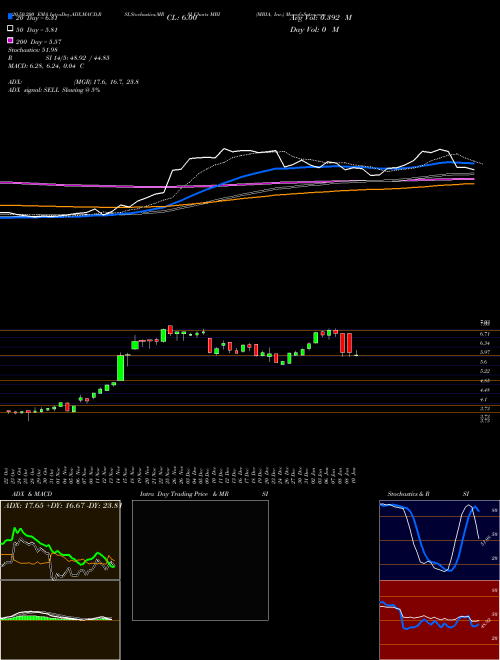The image size is (500, 660).
Task: Click the magenta 200 Day EMA legend swatch
Action: click(10, 40)
